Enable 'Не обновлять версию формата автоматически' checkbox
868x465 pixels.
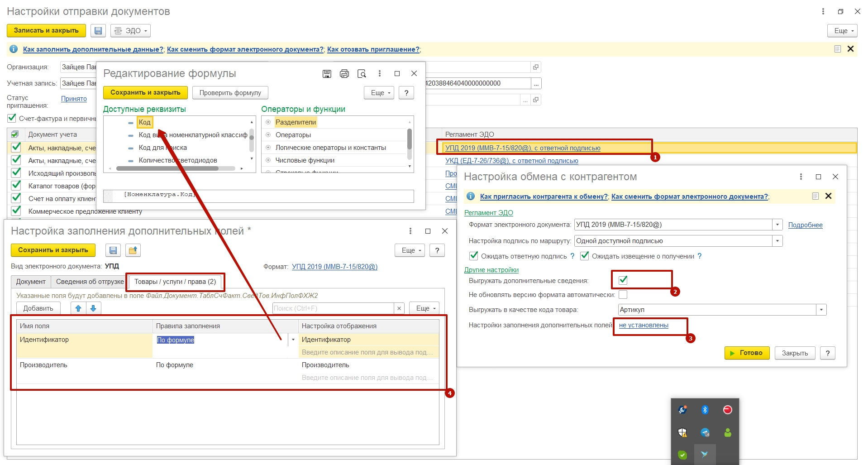623,295
